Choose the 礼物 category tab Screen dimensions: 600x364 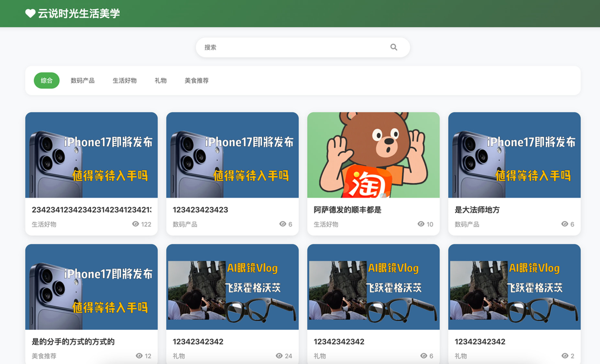(161, 81)
